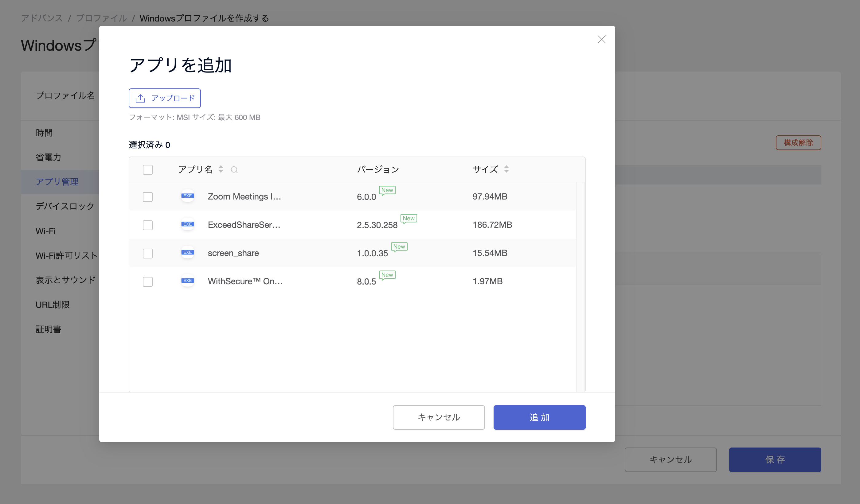This screenshot has height=504, width=860.
Task: Close the アプリを追加 dialog with X
Action: pos(601,40)
